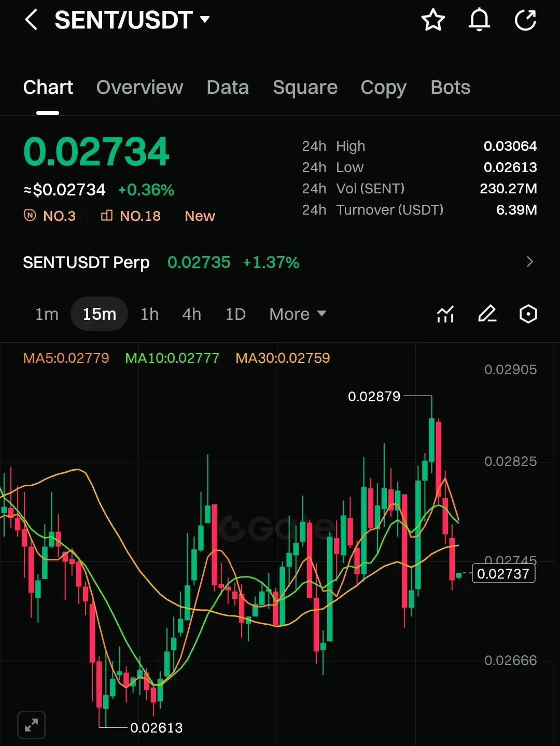Tap the 0.02666 price axis label

pyautogui.click(x=510, y=660)
